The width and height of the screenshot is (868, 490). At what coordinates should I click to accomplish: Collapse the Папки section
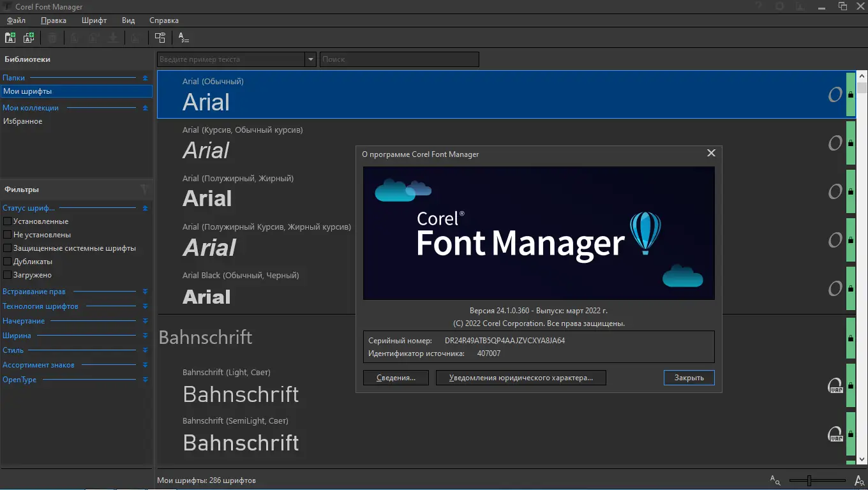145,78
